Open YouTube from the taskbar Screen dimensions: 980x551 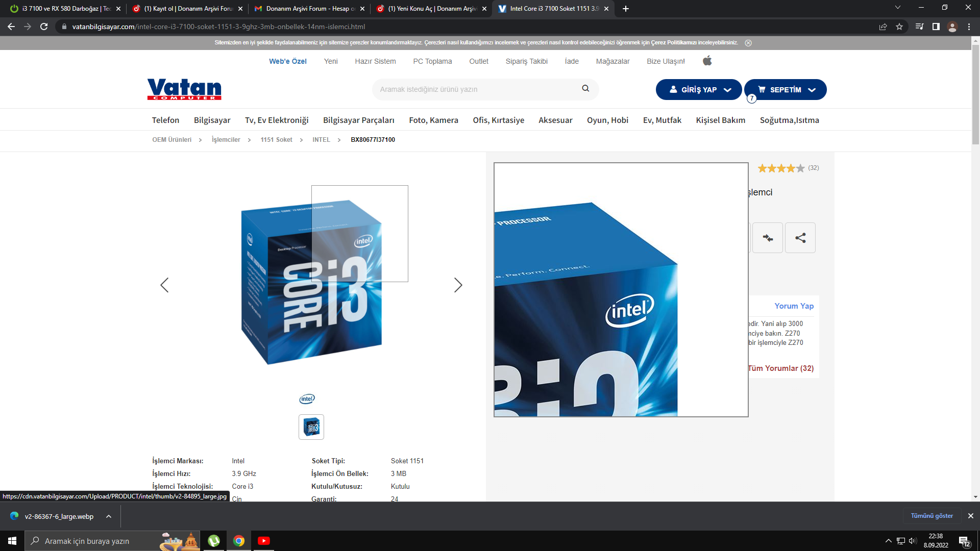263,541
